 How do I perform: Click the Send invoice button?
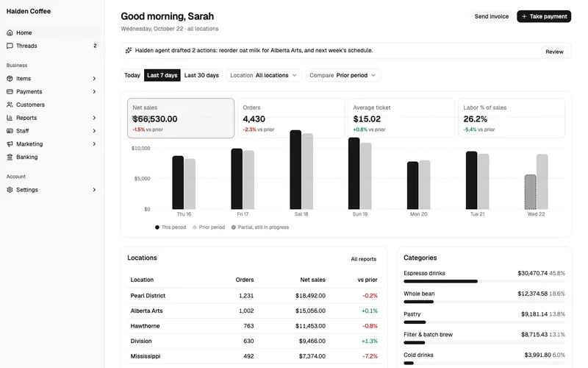point(491,16)
